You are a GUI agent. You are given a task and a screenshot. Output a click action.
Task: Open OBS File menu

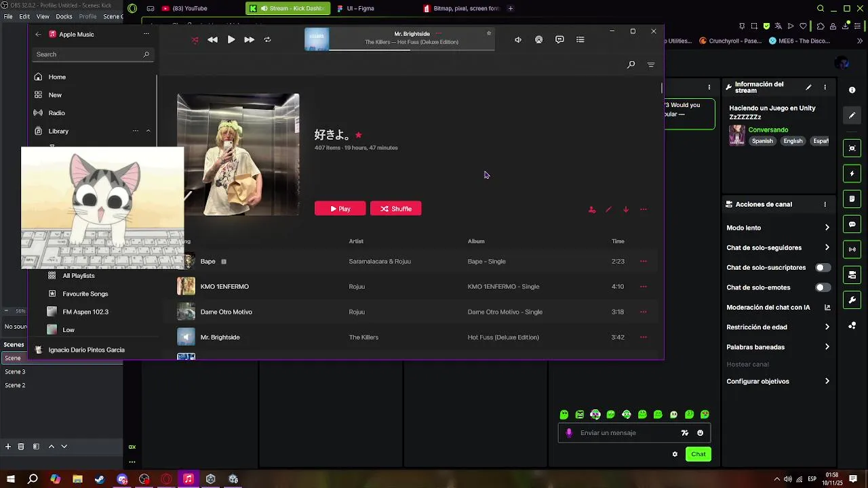click(x=8, y=16)
